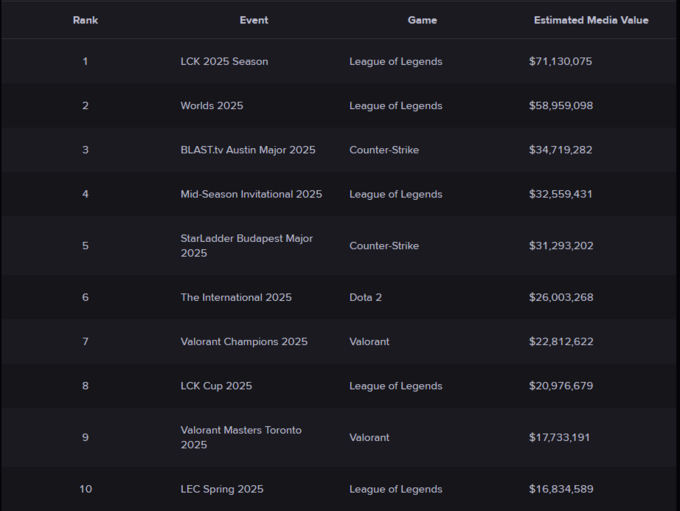Click Valorant in the rank 7 row
This screenshot has width=680, height=511.
coord(371,342)
